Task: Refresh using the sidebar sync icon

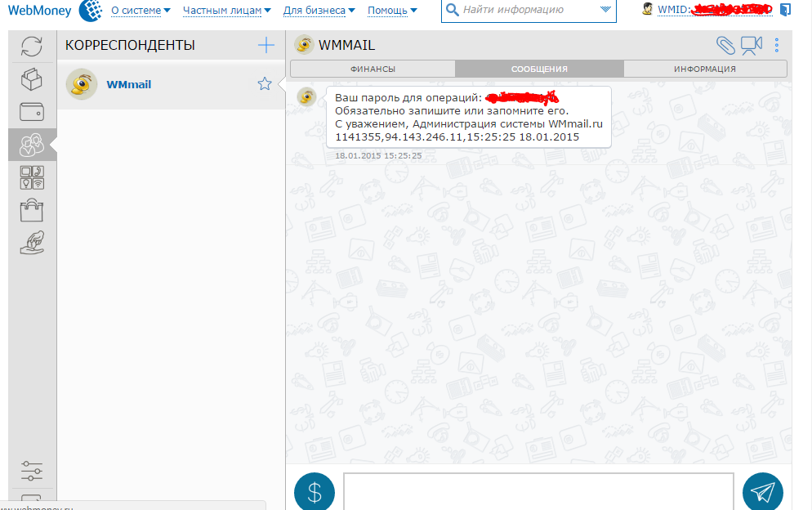Action: [x=32, y=46]
